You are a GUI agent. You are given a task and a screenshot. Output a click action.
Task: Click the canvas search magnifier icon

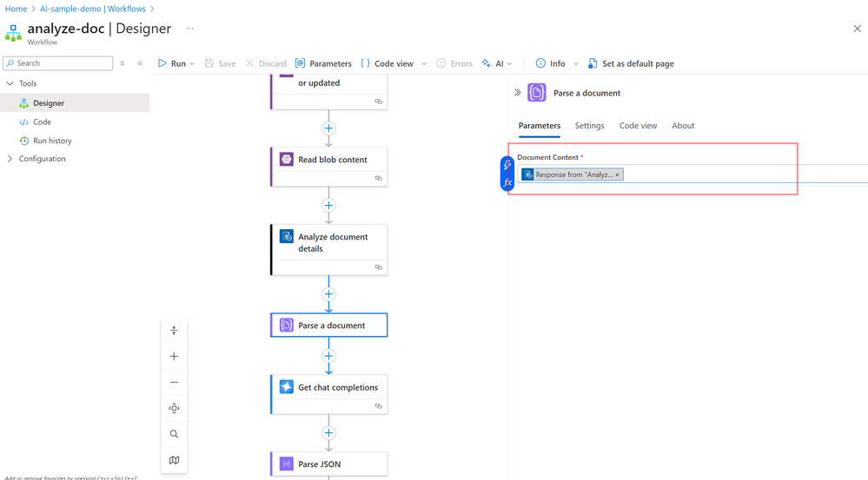coord(174,434)
